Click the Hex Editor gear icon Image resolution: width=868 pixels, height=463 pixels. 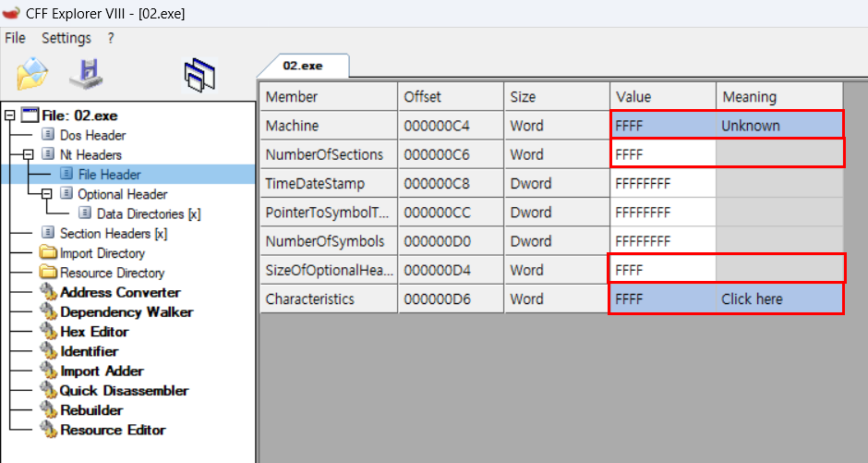point(49,331)
